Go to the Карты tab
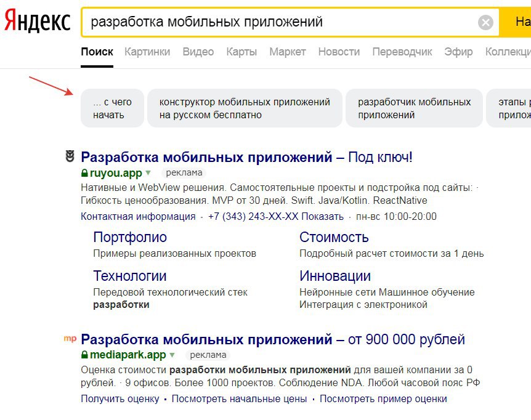 pyautogui.click(x=241, y=52)
